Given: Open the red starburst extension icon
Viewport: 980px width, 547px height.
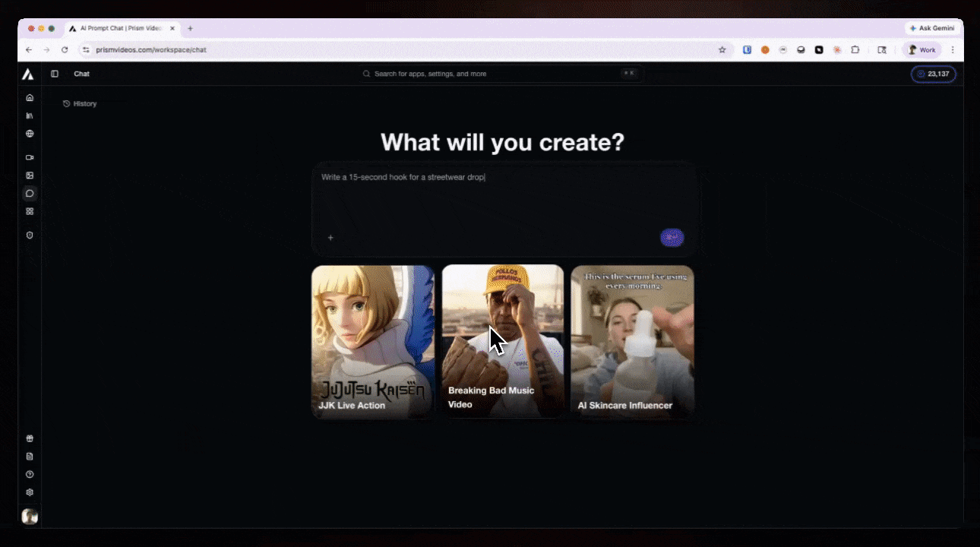Looking at the screenshot, I should pyautogui.click(x=837, y=49).
